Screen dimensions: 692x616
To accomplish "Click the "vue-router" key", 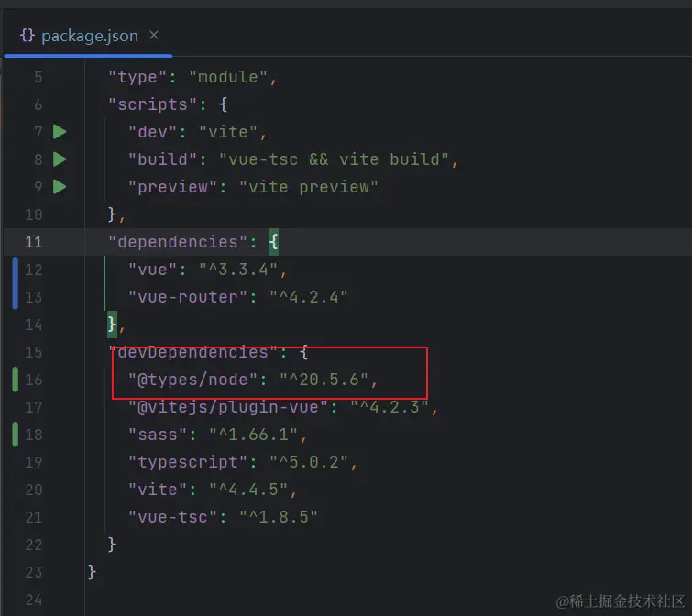I will pos(188,297).
